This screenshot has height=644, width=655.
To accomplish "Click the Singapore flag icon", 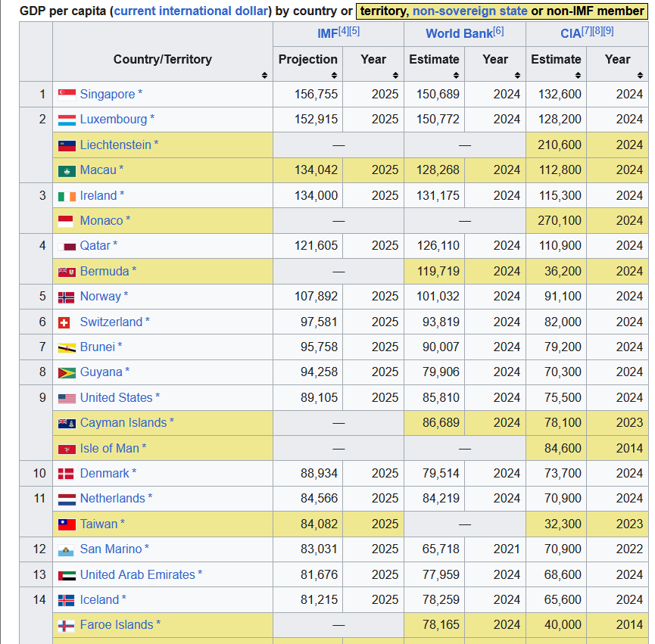I will click(x=67, y=95).
